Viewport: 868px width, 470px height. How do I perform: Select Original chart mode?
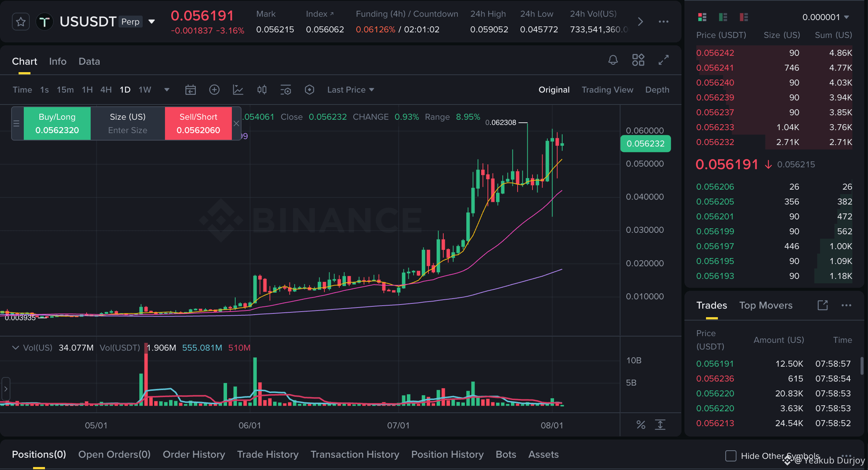[x=554, y=90]
